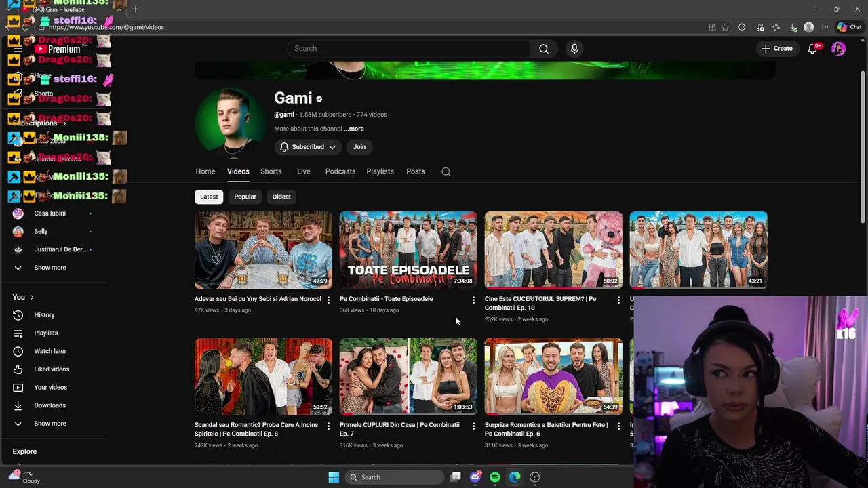
Task: Click the Explore sidebar heading
Action: click(x=24, y=452)
